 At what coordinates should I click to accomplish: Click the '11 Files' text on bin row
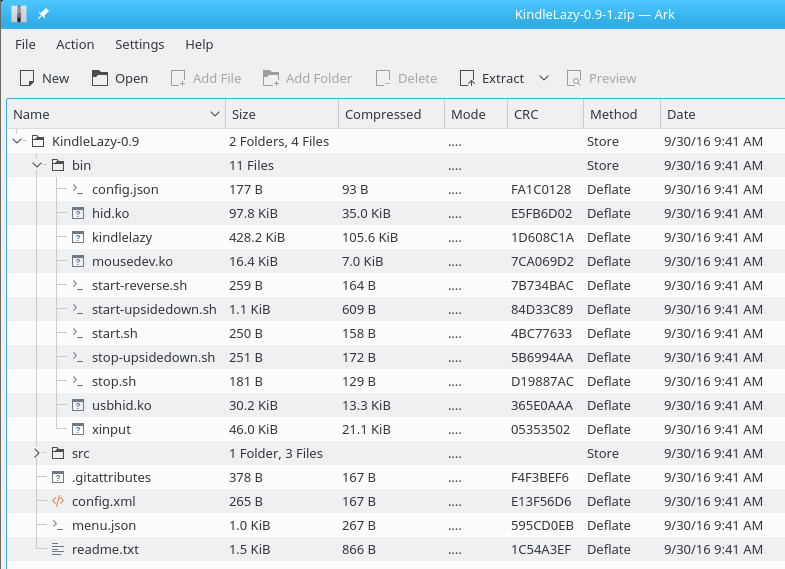[251, 165]
